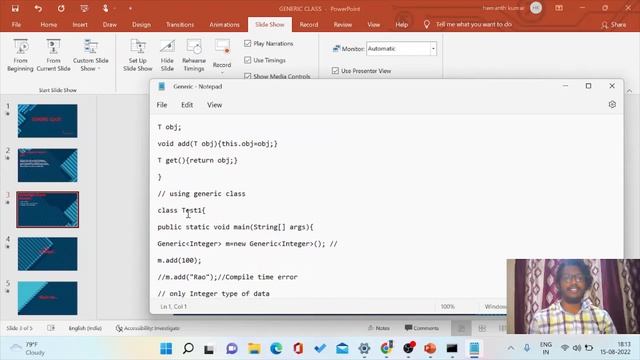Open Notepad File menu
Viewport: 640px width, 360px height.
point(162,105)
